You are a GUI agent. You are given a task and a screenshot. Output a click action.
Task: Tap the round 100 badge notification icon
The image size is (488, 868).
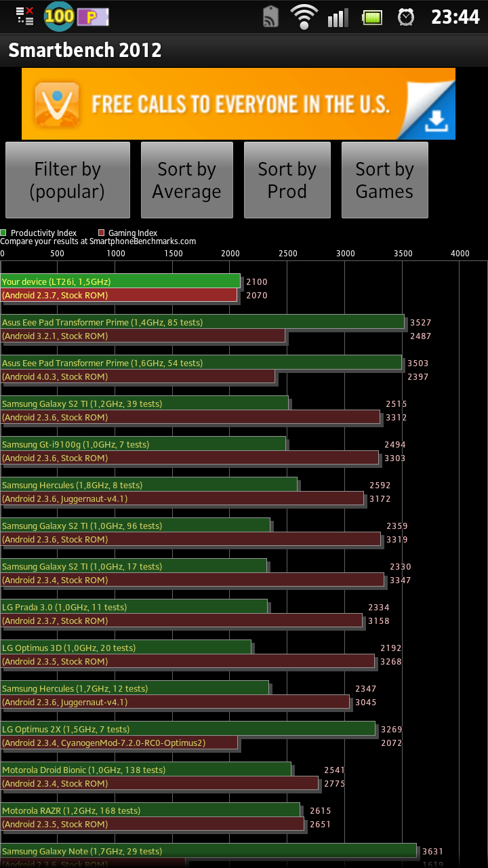click(x=60, y=16)
